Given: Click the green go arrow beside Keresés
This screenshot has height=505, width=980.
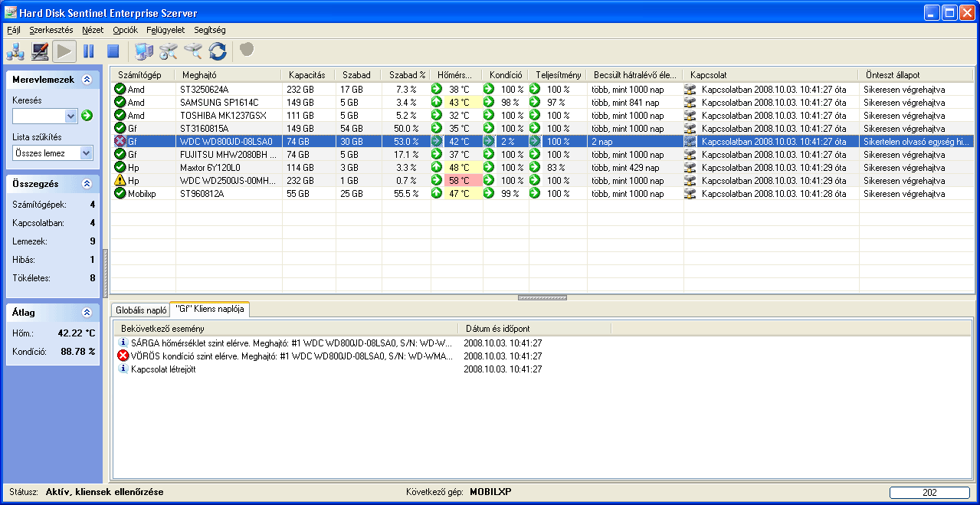Looking at the screenshot, I should pyautogui.click(x=87, y=116).
